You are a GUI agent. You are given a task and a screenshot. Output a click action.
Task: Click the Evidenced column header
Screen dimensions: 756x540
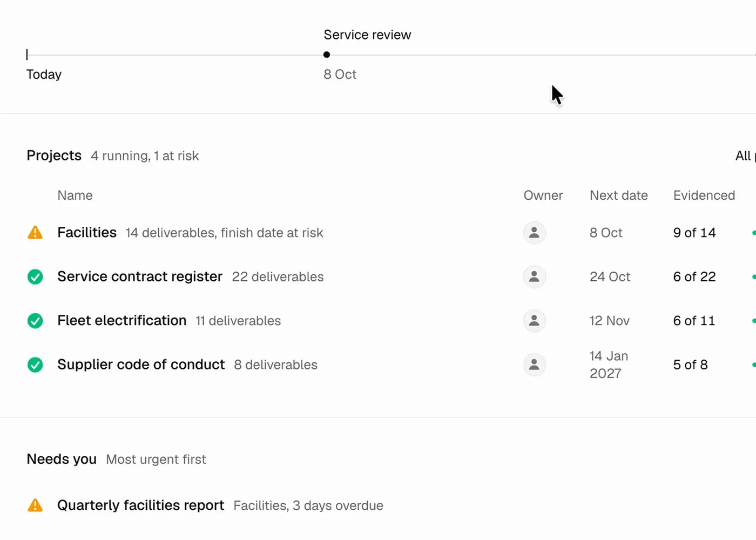704,195
